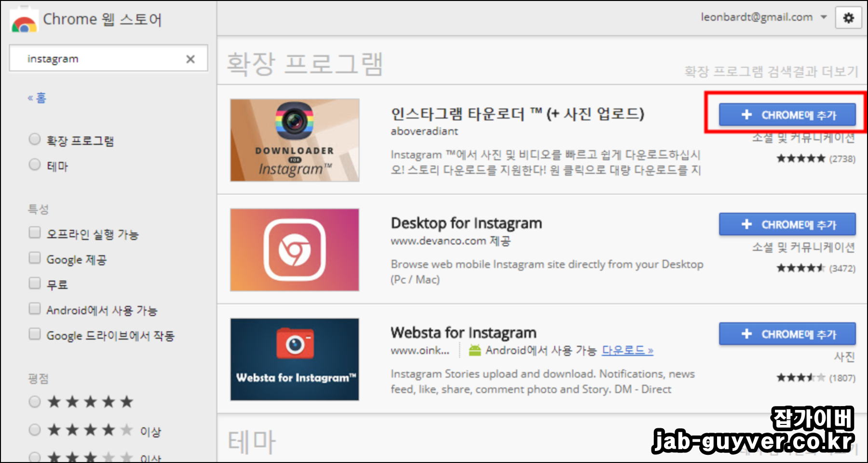Clear the instagram search with X icon
Screen dimensions: 868x463
point(190,59)
